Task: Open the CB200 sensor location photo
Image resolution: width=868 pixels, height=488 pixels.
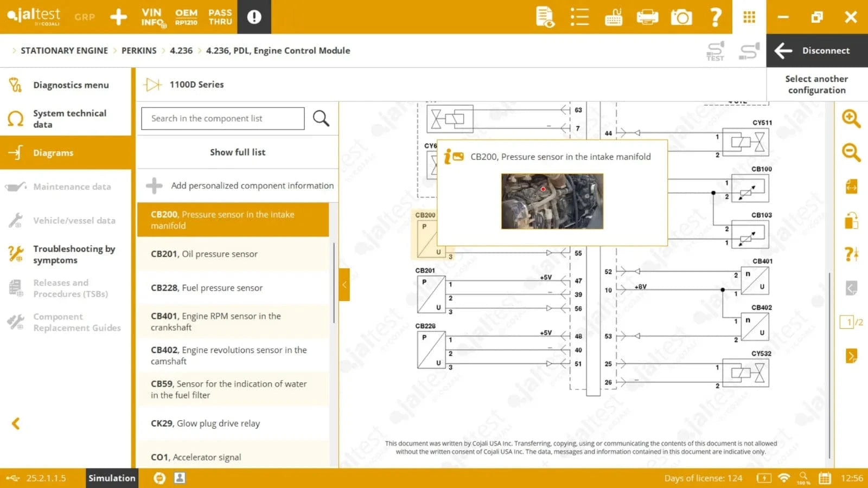Action: [552, 201]
